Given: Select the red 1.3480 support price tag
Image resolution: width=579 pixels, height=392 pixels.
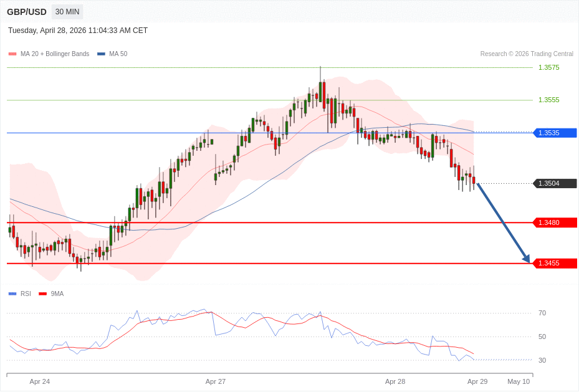Looking at the screenshot, I should pos(555,222).
